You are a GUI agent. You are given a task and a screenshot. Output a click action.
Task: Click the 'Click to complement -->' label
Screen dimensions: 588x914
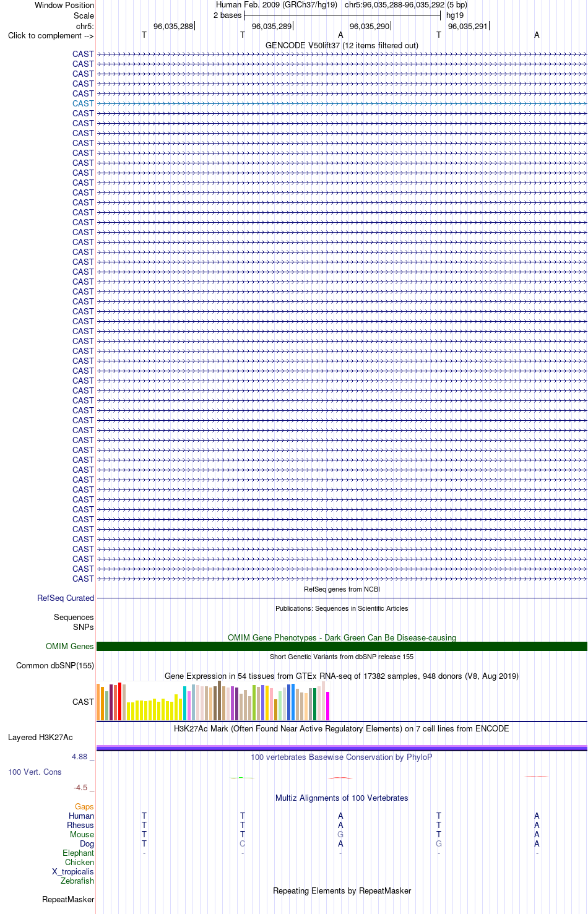tap(51, 35)
